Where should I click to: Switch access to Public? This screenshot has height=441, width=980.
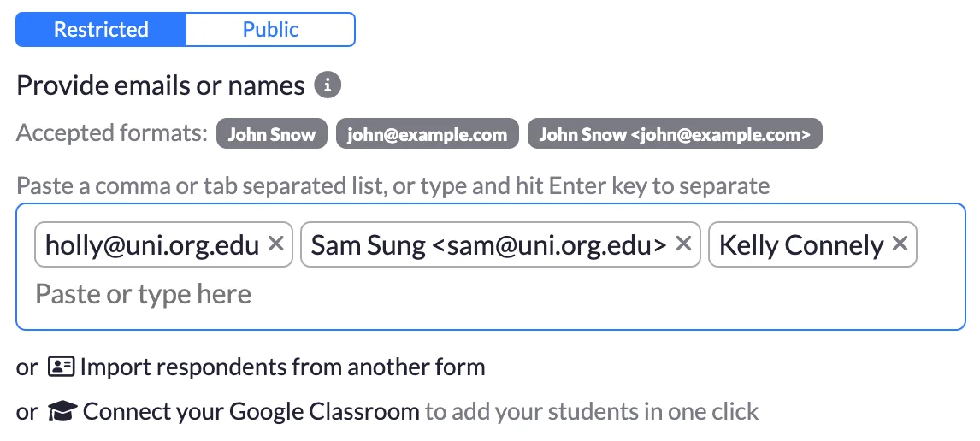270,30
